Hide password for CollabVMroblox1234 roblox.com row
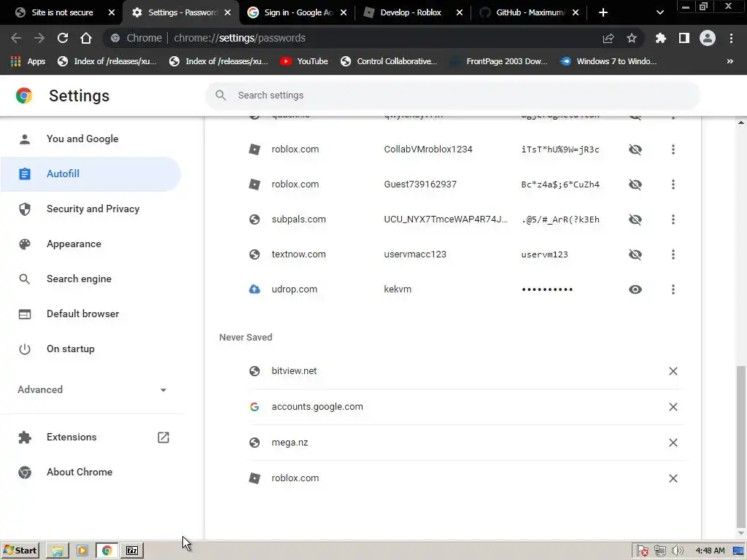This screenshot has height=560, width=747. [x=635, y=149]
